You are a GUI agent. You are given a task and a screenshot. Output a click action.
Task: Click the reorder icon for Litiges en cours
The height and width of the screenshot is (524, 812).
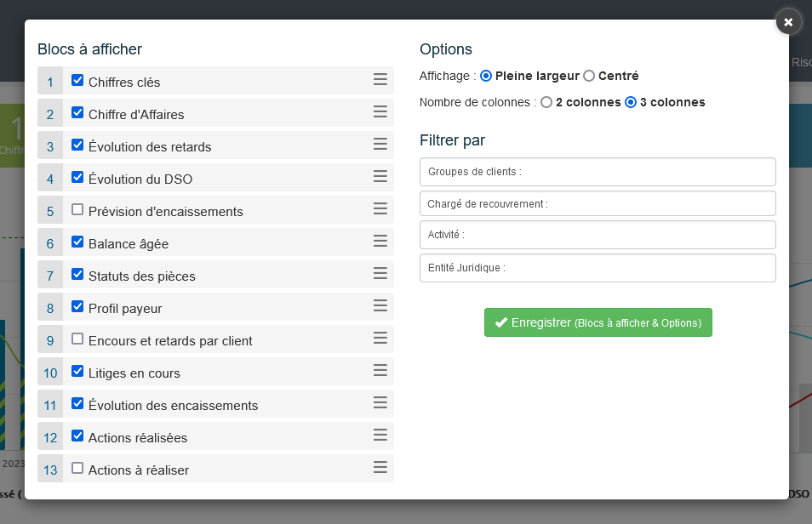(380, 370)
